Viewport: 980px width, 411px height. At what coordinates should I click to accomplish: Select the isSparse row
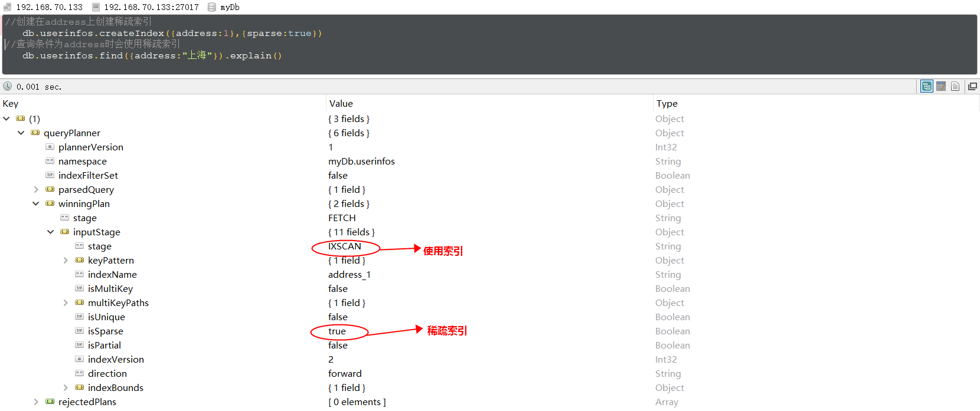coord(106,331)
